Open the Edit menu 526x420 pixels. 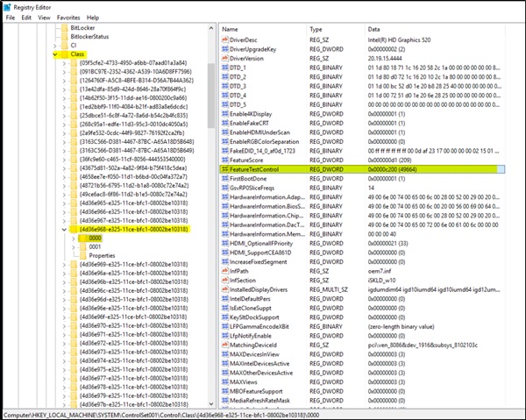pos(26,18)
